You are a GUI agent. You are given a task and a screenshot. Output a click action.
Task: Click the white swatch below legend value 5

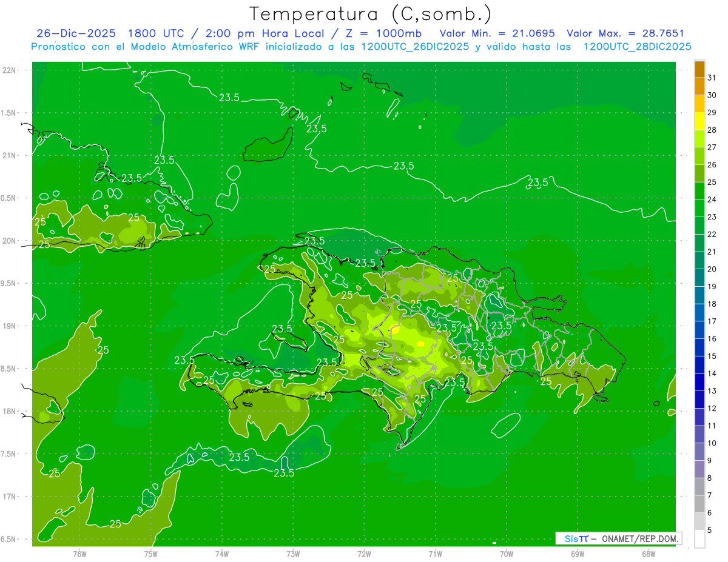pos(699,539)
